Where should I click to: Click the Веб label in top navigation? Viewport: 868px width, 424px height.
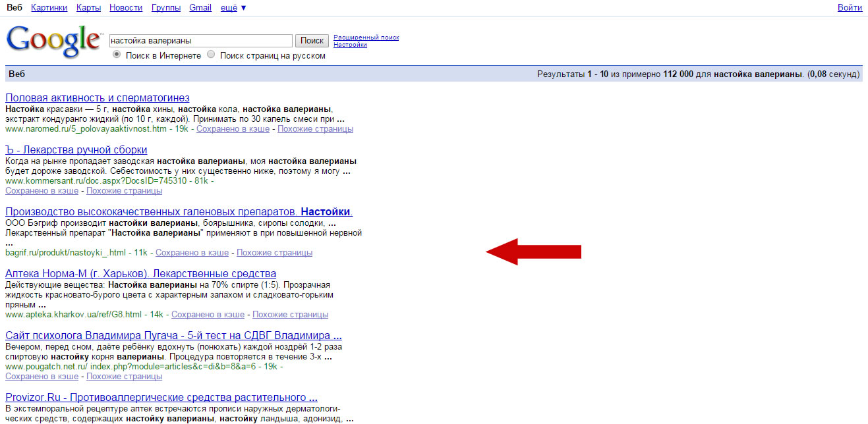tap(14, 8)
